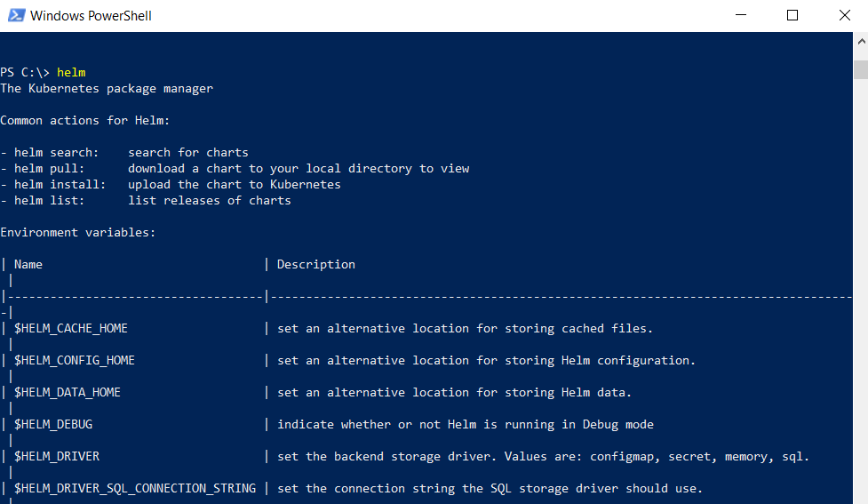Click the 'helm install:' line

point(171,184)
